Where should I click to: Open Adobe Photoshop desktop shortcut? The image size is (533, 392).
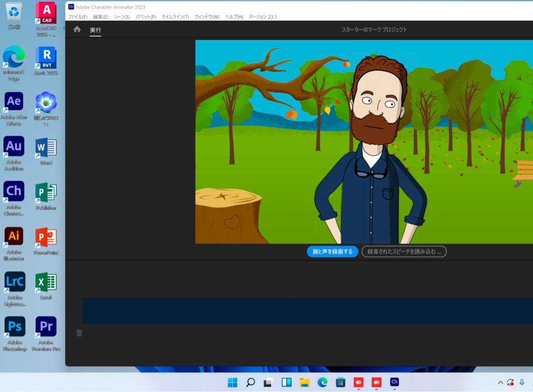pyautogui.click(x=14, y=326)
